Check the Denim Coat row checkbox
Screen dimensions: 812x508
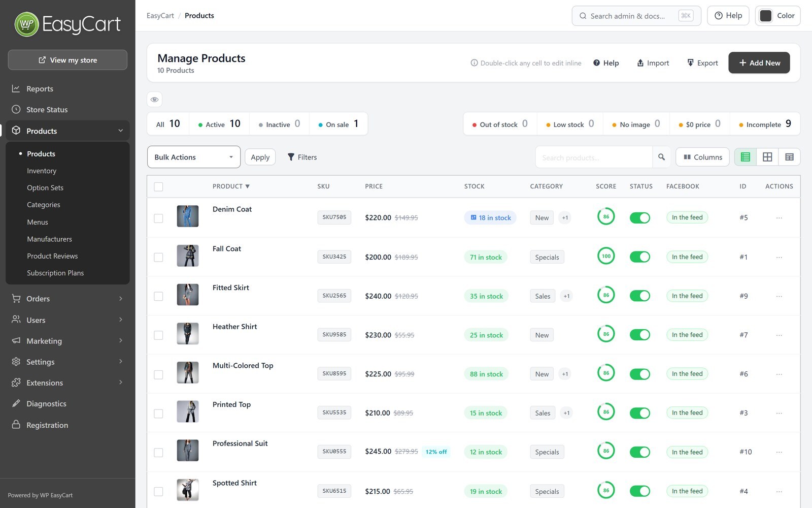tap(158, 218)
